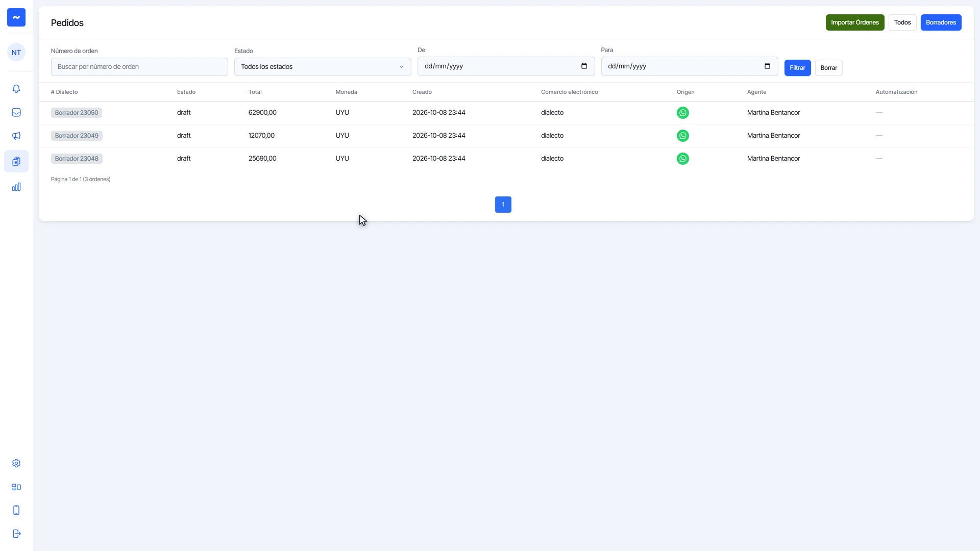
Task: Click the Pedidos page title
Action: tap(67, 23)
